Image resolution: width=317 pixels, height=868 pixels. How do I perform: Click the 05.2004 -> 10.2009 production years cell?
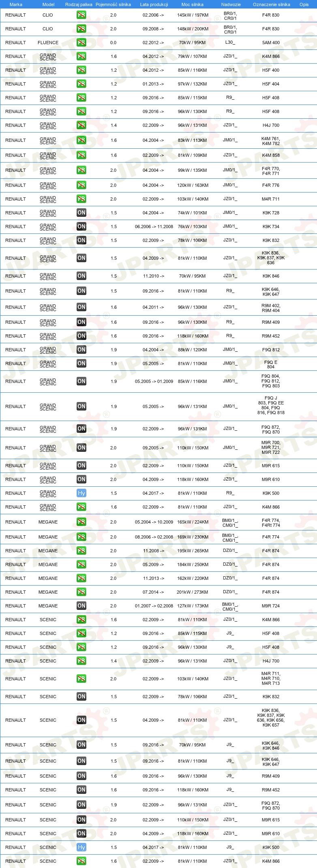click(154, 522)
